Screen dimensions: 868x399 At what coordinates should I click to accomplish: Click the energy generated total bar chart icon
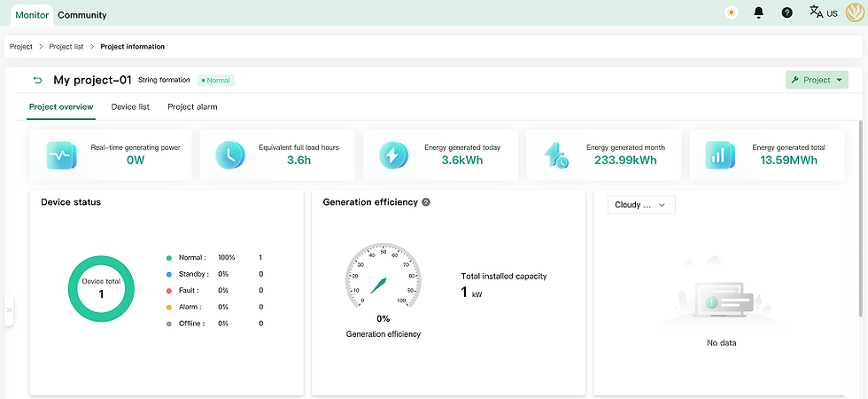pos(720,155)
